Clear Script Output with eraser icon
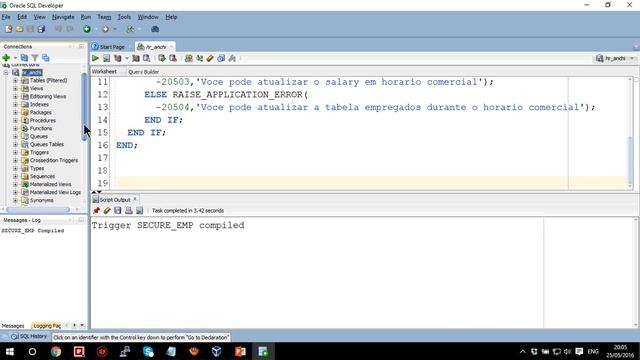Screen dimensions: 640x360 click(x=107, y=211)
